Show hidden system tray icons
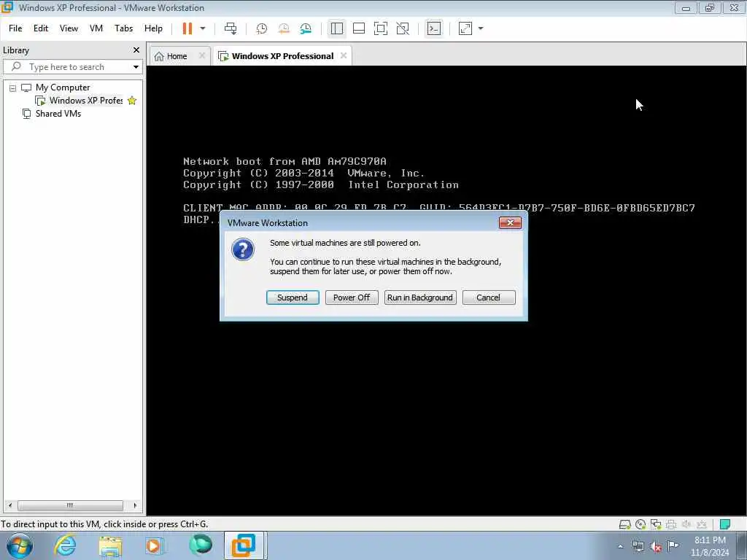 click(x=620, y=546)
